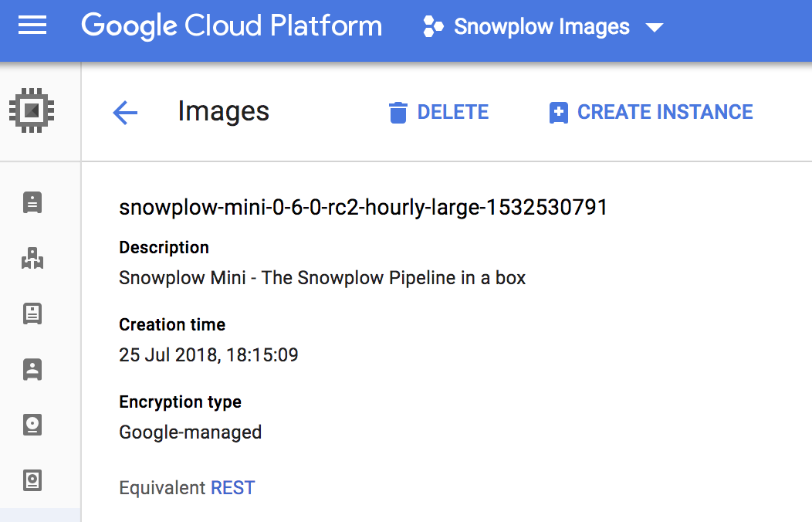Open VM instances from the sidebar

coord(32,202)
